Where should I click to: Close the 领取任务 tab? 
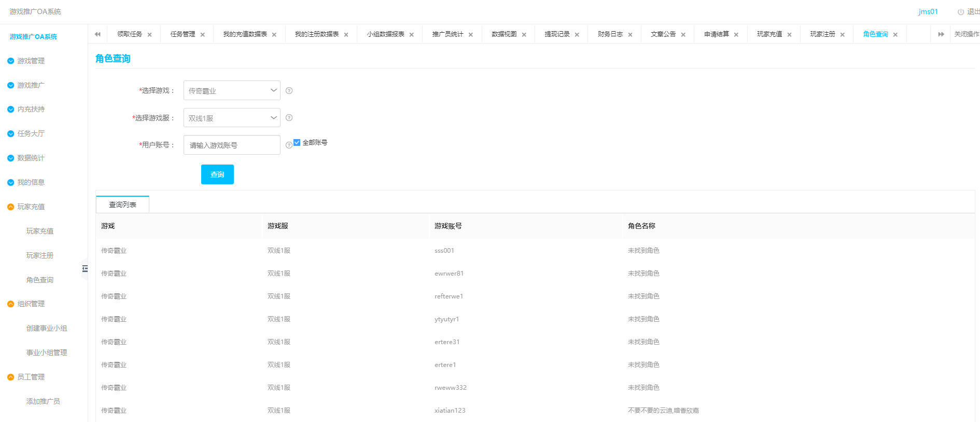pyautogui.click(x=150, y=35)
